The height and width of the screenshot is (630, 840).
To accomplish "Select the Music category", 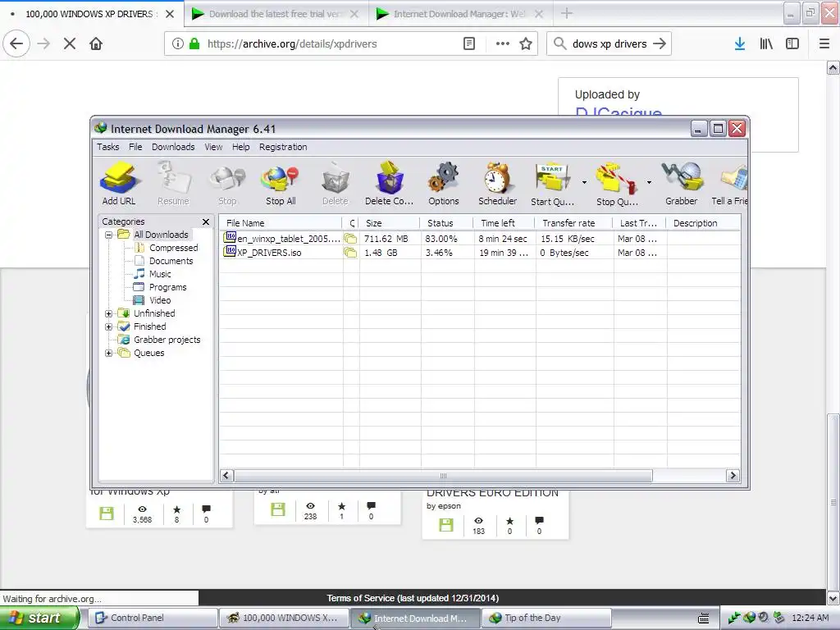I will click(x=160, y=274).
